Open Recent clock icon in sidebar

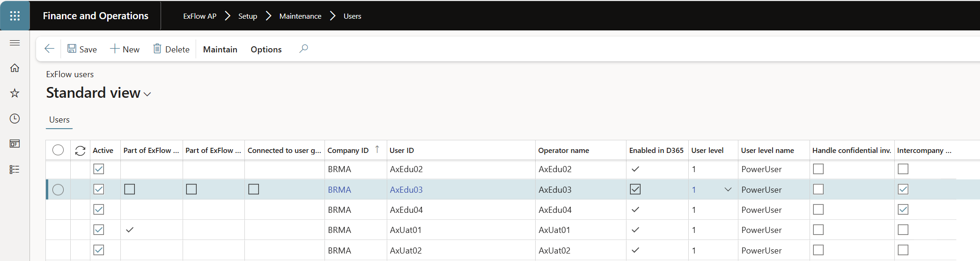click(x=15, y=119)
